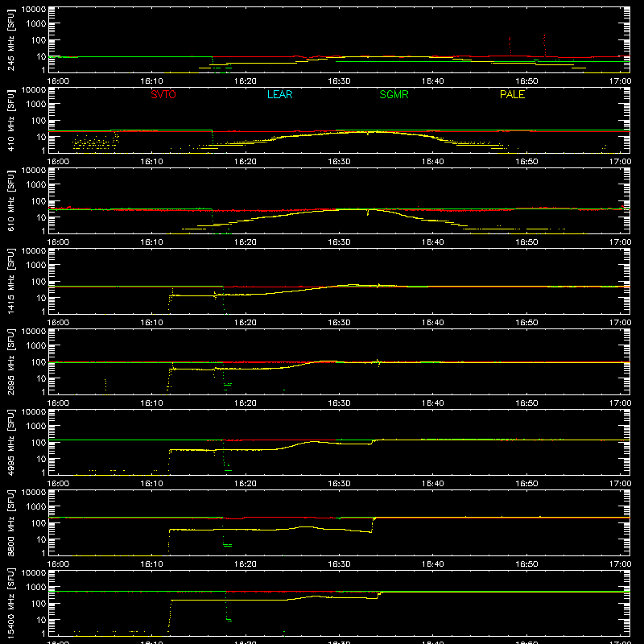Viewport: 644px width, 644px height.
Task: Click the 16:00 time label below 610 MHz plot
Action: pos(58,242)
